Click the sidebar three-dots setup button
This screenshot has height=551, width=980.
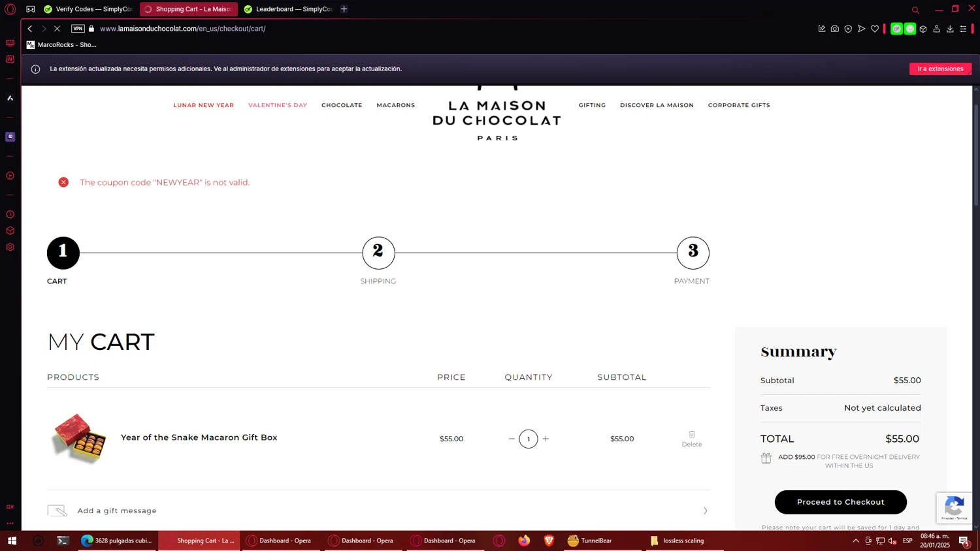point(10,523)
